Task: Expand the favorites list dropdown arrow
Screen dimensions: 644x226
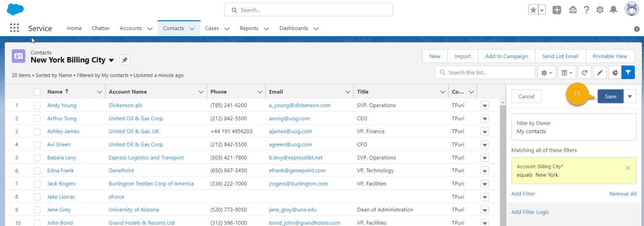Action: pyautogui.click(x=542, y=10)
